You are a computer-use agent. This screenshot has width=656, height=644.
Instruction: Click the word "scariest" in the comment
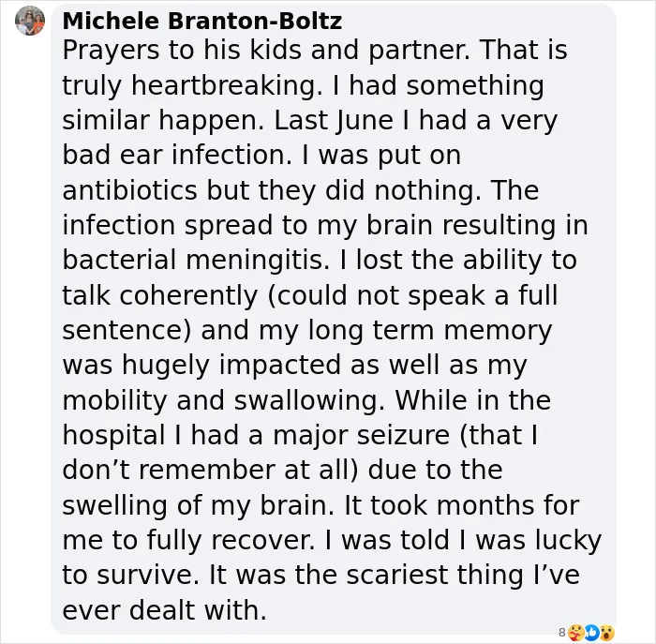(397, 575)
